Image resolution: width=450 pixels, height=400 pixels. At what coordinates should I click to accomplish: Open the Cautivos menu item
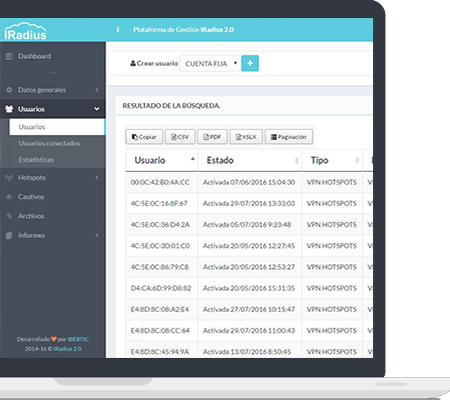pyautogui.click(x=31, y=197)
